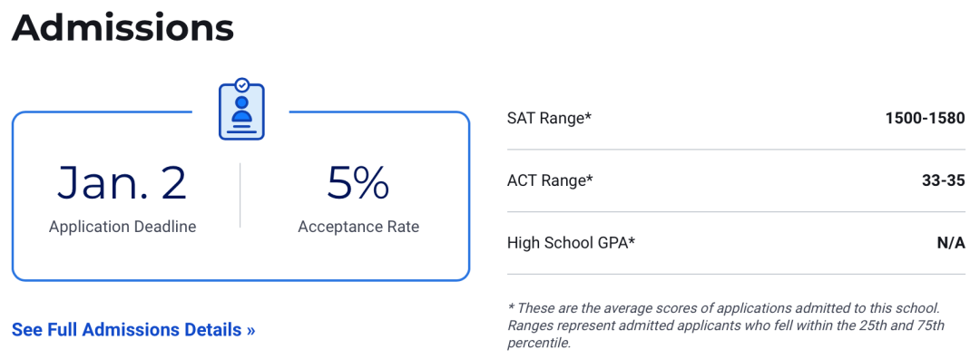Click the Admissions heading
The width and height of the screenshot is (980, 359).
point(122,28)
